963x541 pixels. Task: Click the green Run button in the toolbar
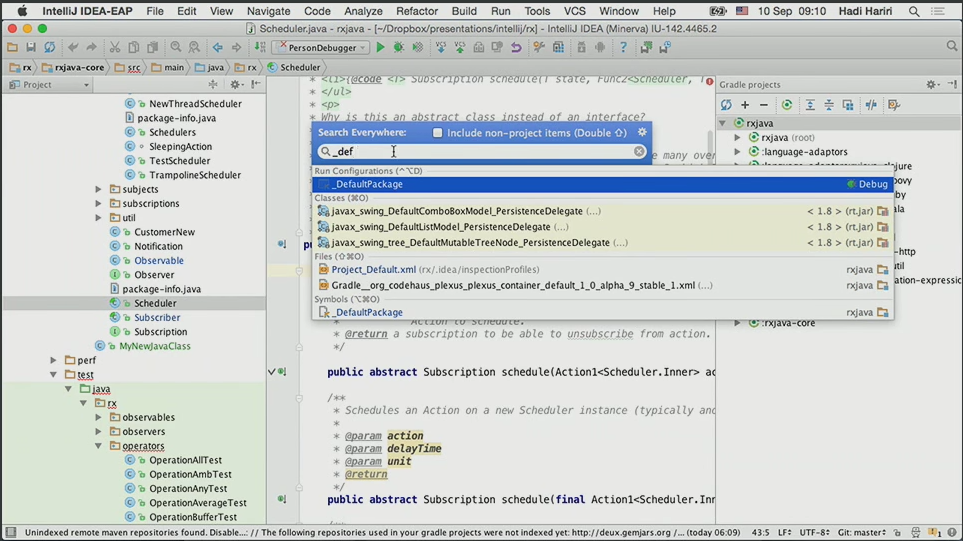click(x=380, y=47)
